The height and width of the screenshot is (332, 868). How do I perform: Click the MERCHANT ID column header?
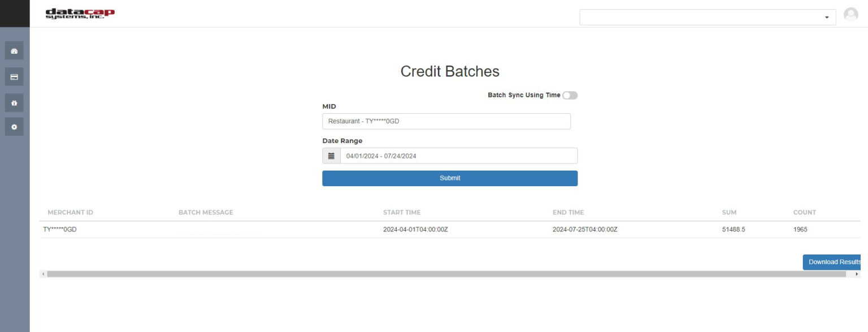(70, 212)
